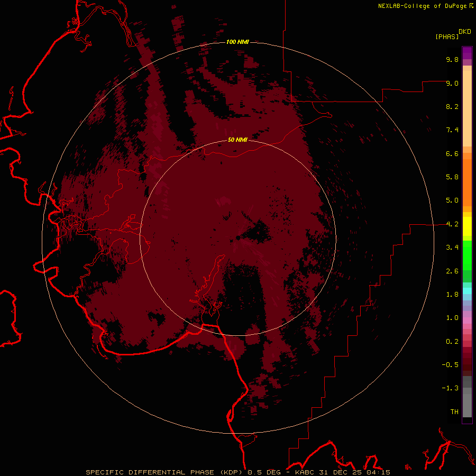
Task: Pick the purple band on the color scale
Action: point(467,53)
